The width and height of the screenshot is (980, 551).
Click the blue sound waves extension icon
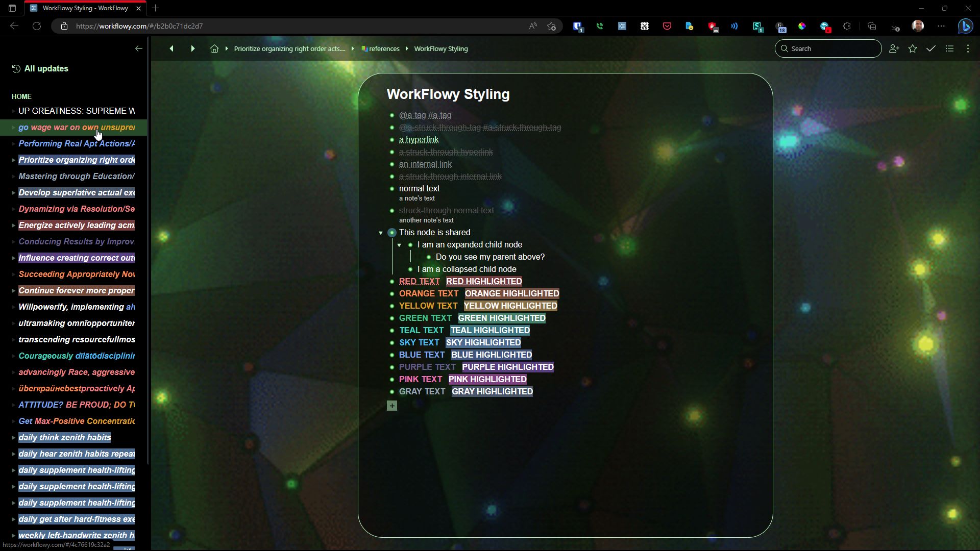[x=734, y=26]
